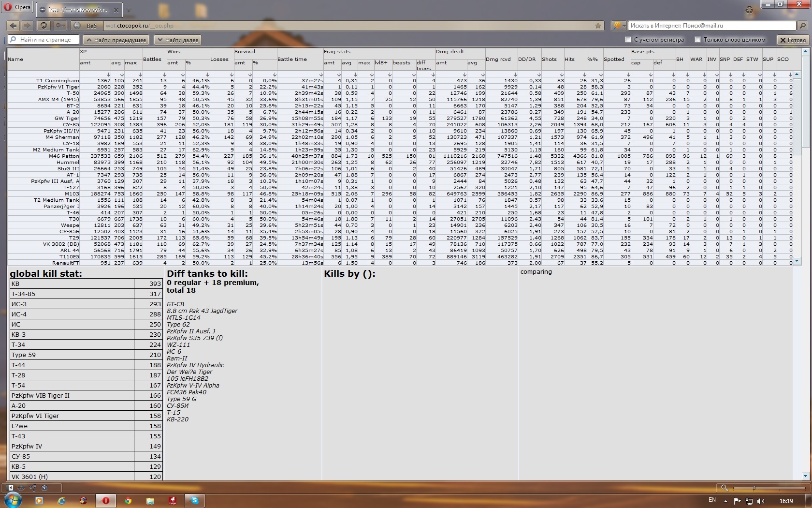Adjust the page zoom slider
This screenshot has height=508, width=812.
[768, 488]
